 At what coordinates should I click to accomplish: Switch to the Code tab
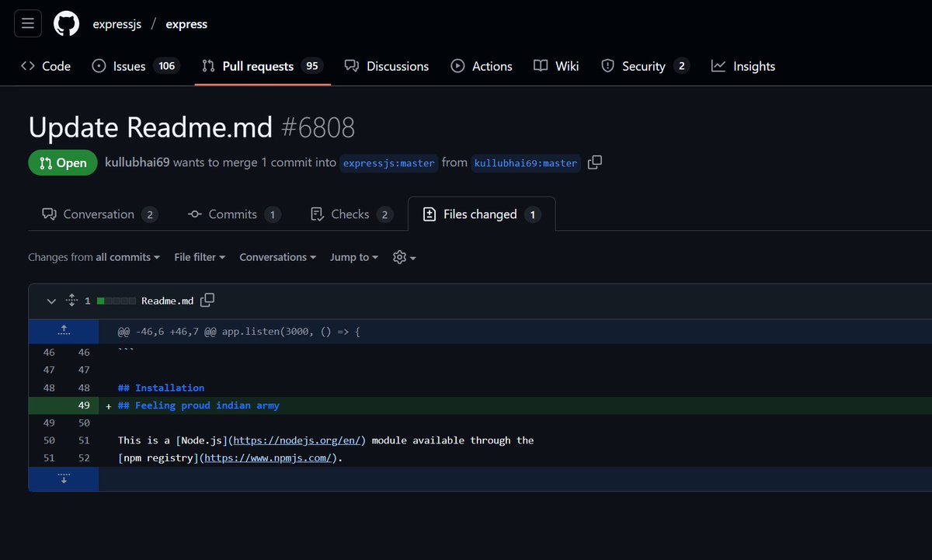click(46, 66)
